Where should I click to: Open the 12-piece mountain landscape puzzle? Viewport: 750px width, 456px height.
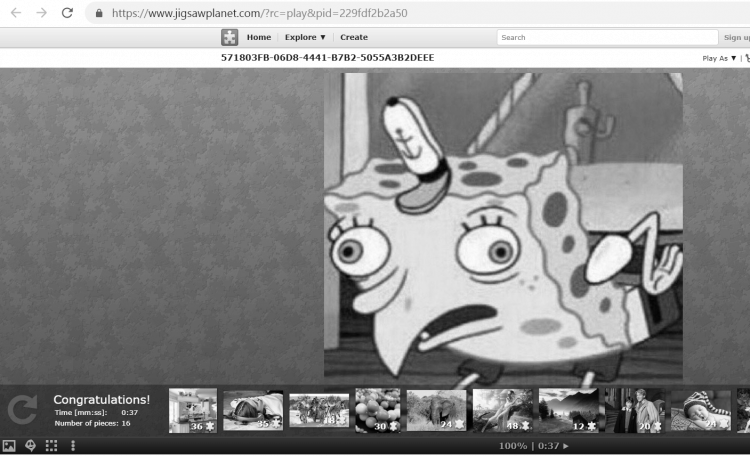click(x=569, y=411)
